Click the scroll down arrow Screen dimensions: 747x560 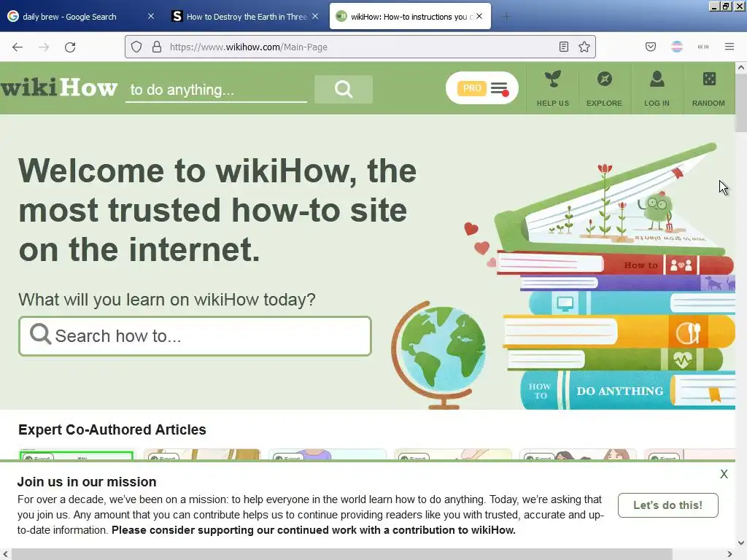[741, 542]
